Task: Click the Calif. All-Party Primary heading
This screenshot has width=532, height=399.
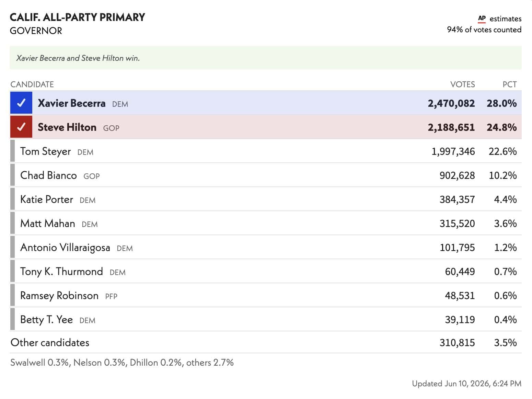Action: [x=77, y=17]
